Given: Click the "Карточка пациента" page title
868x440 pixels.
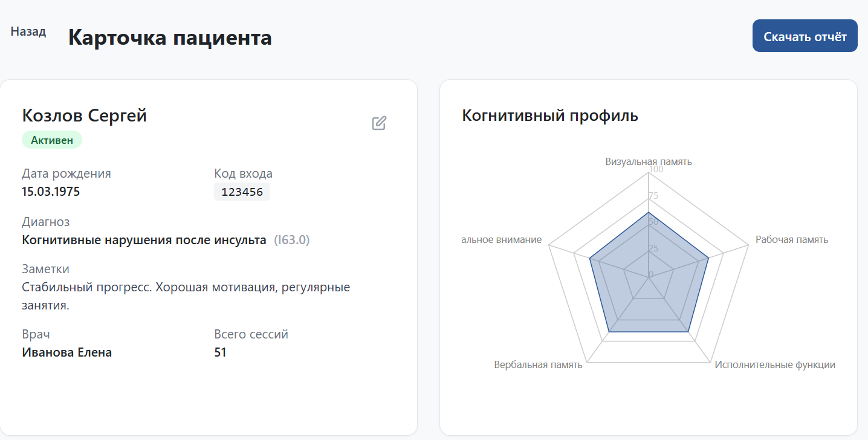Looking at the screenshot, I should (x=170, y=37).
